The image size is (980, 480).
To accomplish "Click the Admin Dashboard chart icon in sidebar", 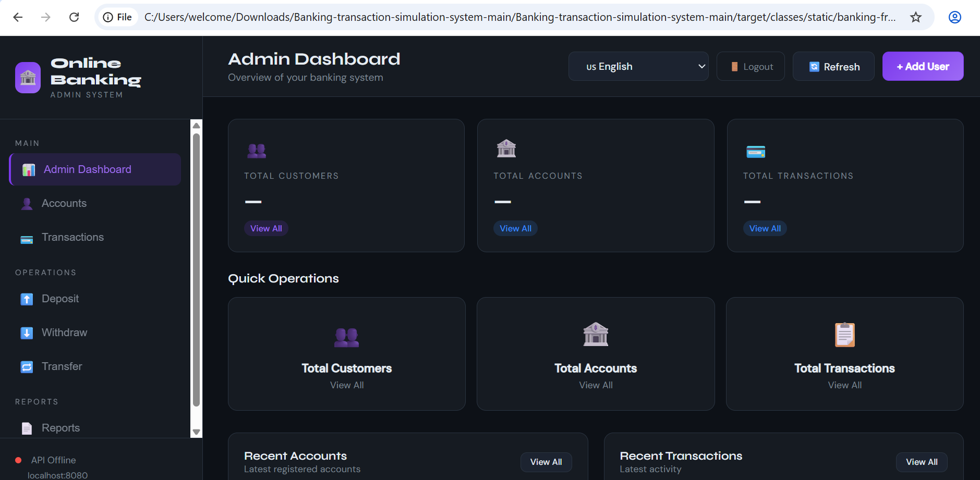I will coord(29,170).
